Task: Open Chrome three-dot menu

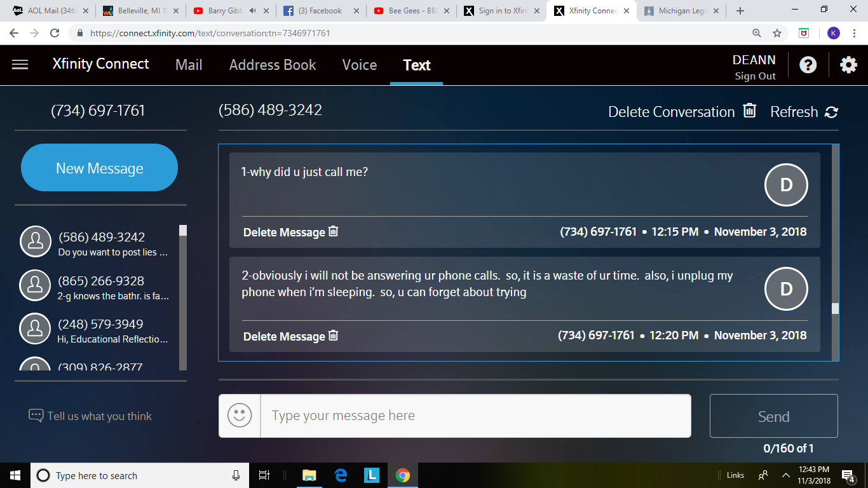Action: click(854, 33)
